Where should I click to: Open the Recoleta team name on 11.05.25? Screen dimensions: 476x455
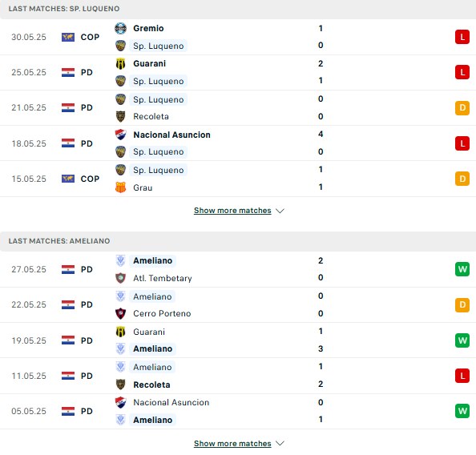point(151,385)
